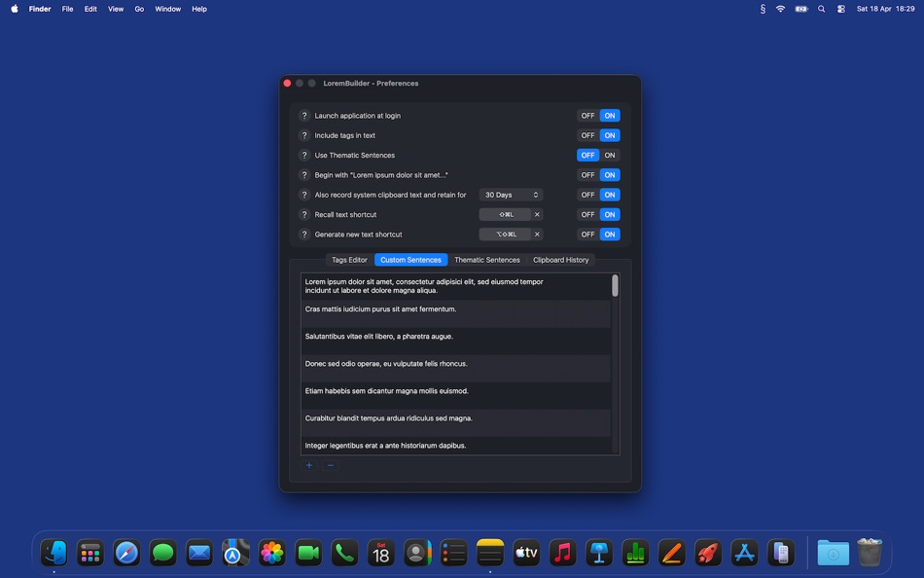
Task: Select sentence 'Integer legentibus erat a ante historiarum dapibus.'
Action: (455, 446)
